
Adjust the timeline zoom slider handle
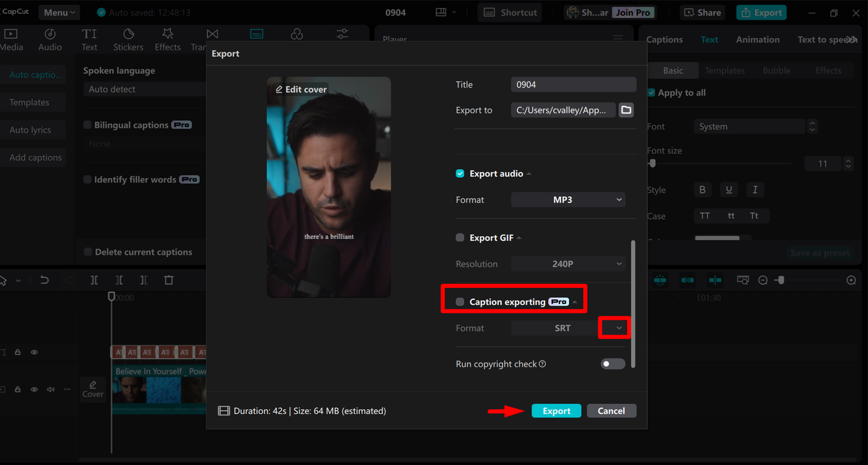(x=781, y=280)
